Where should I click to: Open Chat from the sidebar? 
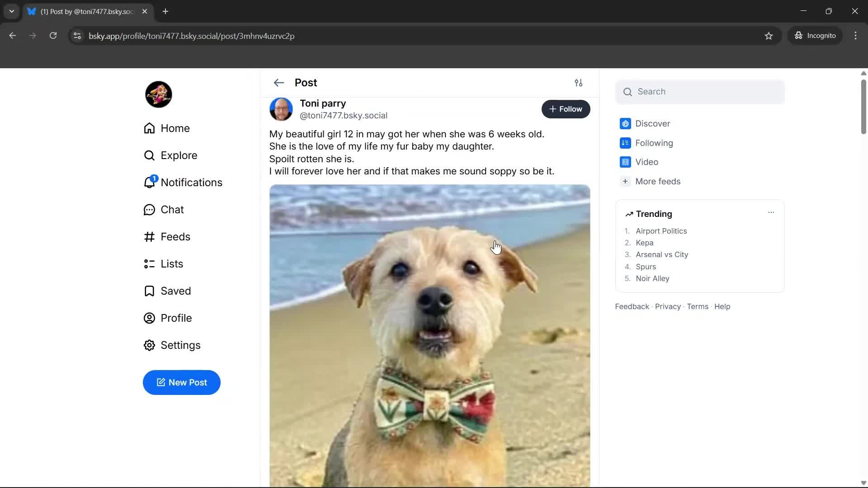[x=173, y=209]
